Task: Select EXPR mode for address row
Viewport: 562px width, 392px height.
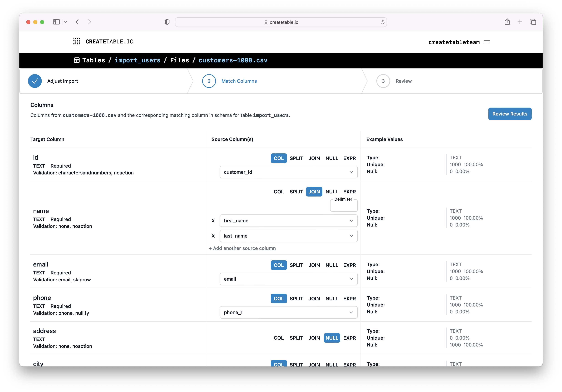Action: tap(349, 338)
